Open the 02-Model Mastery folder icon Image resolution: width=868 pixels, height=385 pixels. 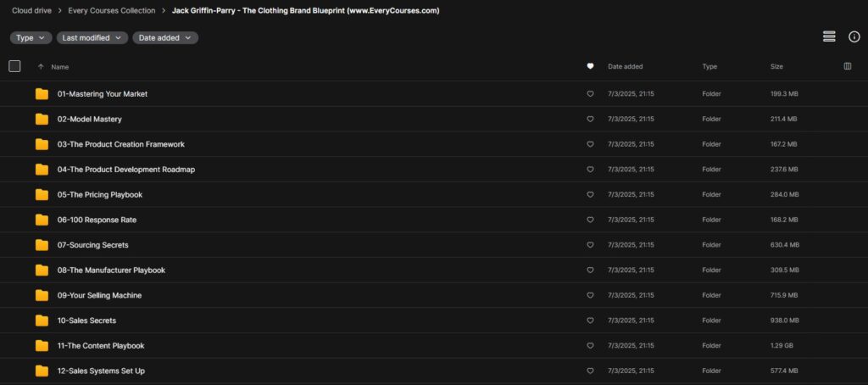pos(42,119)
